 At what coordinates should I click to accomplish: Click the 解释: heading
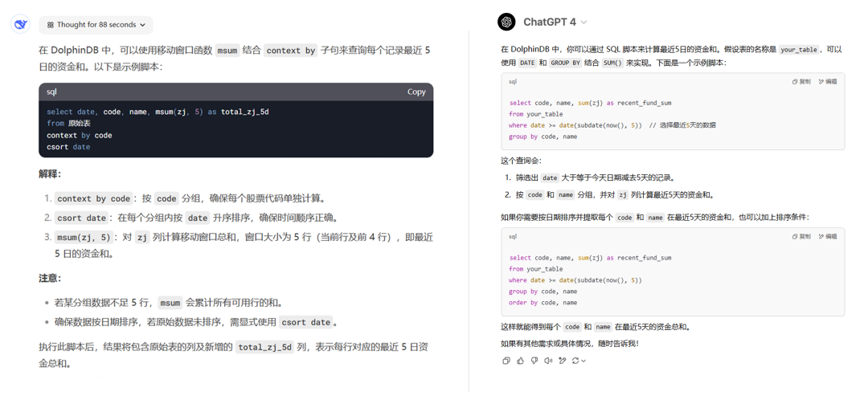coord(50,173)
